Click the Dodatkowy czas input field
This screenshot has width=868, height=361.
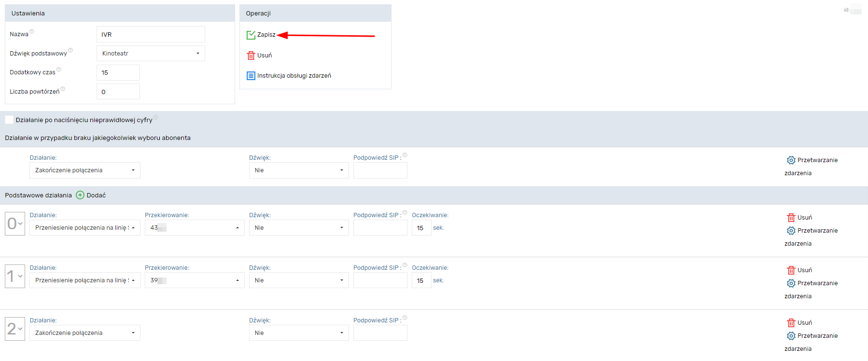tap(118, 73)
